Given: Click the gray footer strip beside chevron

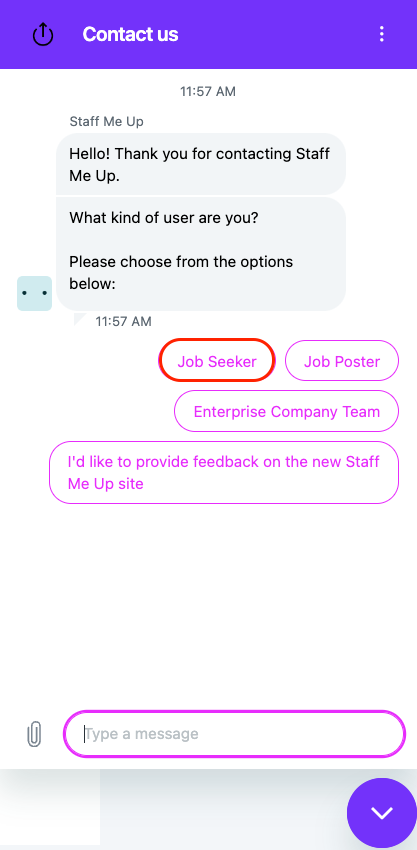Looking at the screenshot, I should click(x=222, y=808).
